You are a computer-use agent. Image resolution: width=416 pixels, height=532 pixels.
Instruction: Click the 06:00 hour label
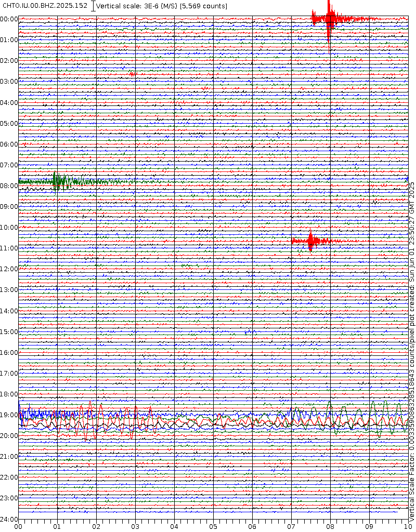pyautogui.click(x=9, y=144)
